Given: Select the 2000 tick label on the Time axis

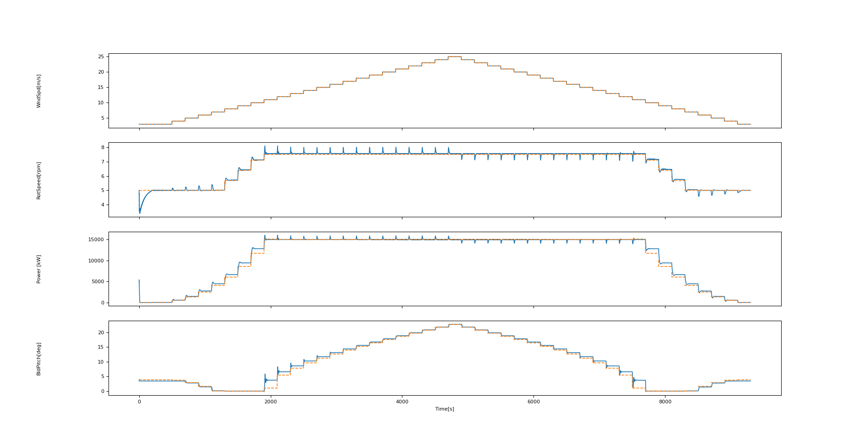Looking at the screenshot, I should [270, 400].
